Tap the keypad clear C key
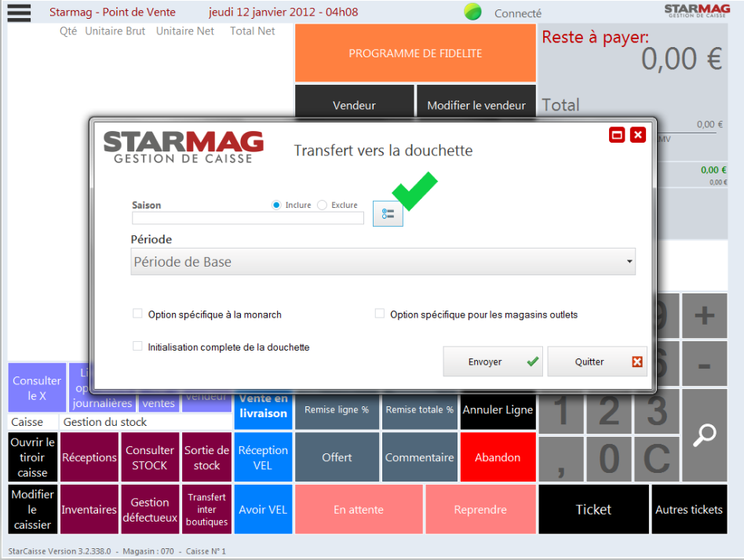Image resolution: width=744 pixels, height=560 pixels. click(x=657, y=459)
